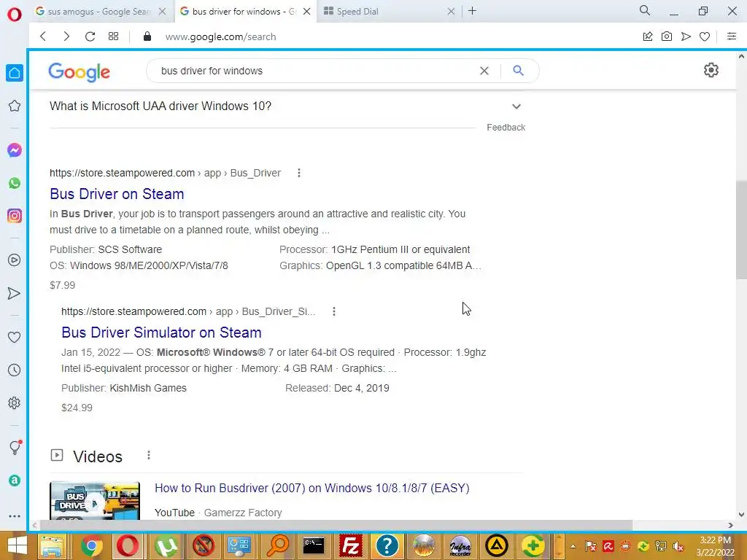Click the scroll right arrow at page bottom

coord(730,525)
